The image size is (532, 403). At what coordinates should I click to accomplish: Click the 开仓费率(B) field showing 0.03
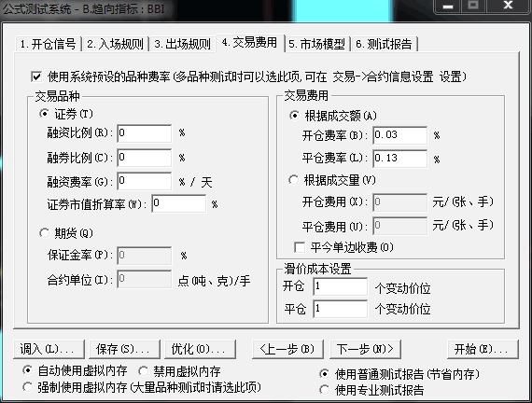point(400,135)
